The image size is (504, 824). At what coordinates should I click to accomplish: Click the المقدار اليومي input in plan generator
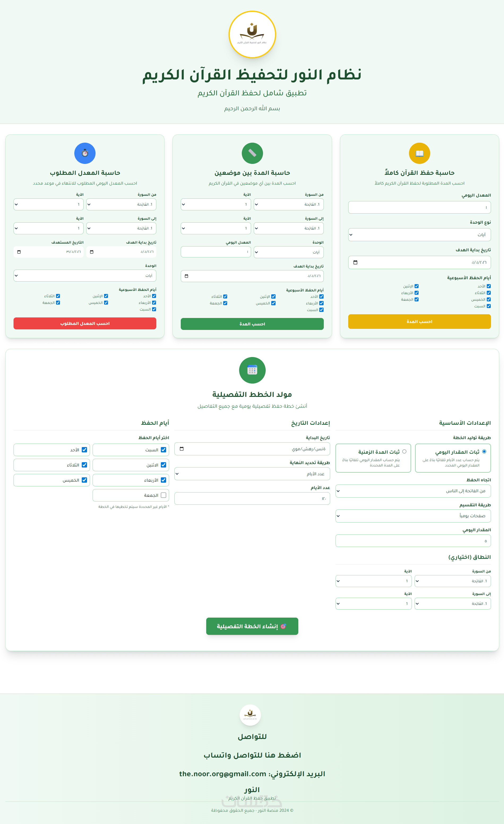point(413,541)
